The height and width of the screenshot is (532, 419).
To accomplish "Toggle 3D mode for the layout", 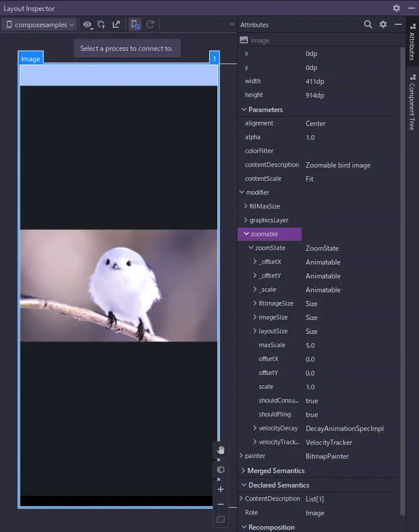I will point(220,470).
